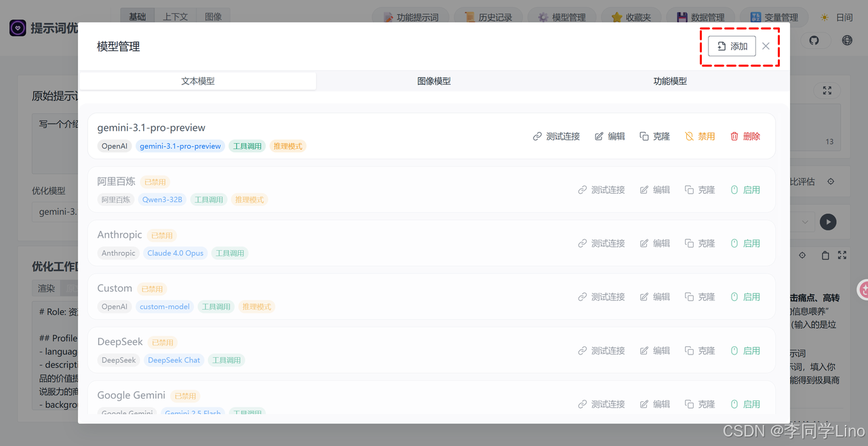Screen dimensions: 868x446
Task: Open 数据管理 from the top toolbar
Action: (x=701, y=17)
